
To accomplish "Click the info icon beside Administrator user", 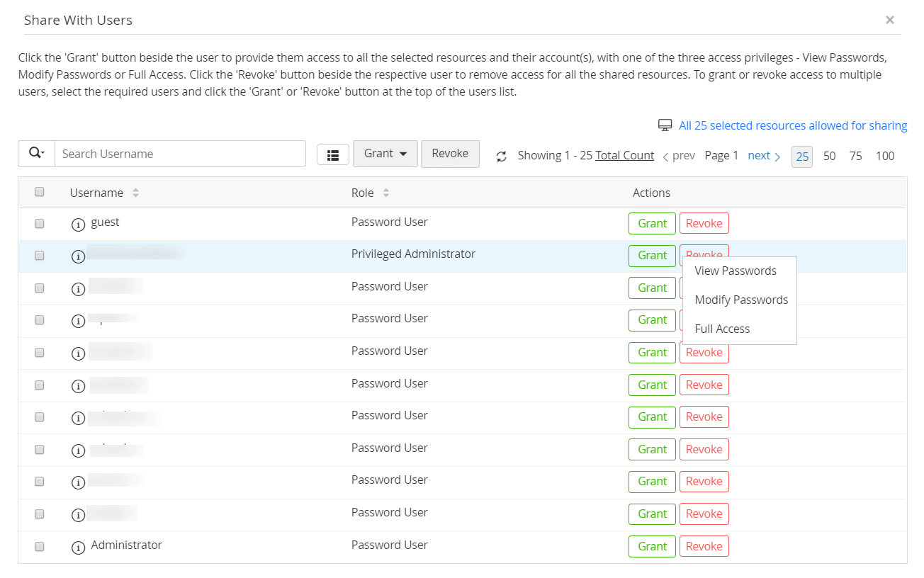I will (79, 548).
